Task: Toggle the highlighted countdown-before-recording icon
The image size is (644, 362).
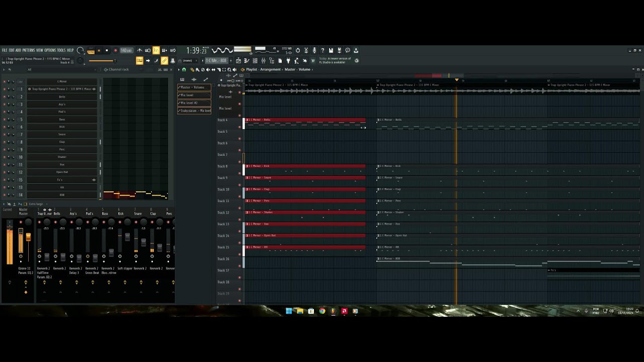Action: (x=156, y=51)
